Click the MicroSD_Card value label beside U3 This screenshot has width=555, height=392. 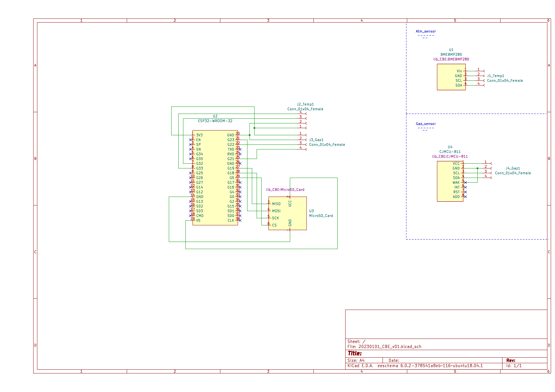point(321,216)
